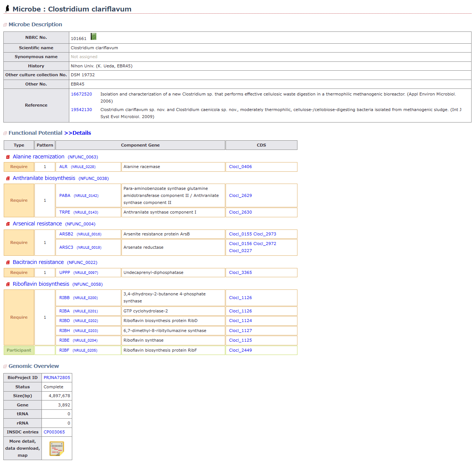The image size is (476, 466).
Task: Click the red icon beside Alanine racemization
Action: pyautogui.click(x=8, y=157)
